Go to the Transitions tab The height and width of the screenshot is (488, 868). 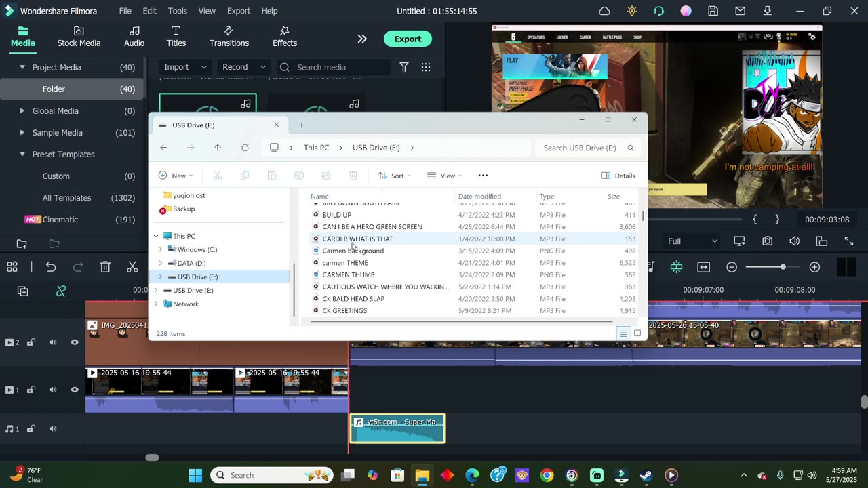click(x=229, y=37)
